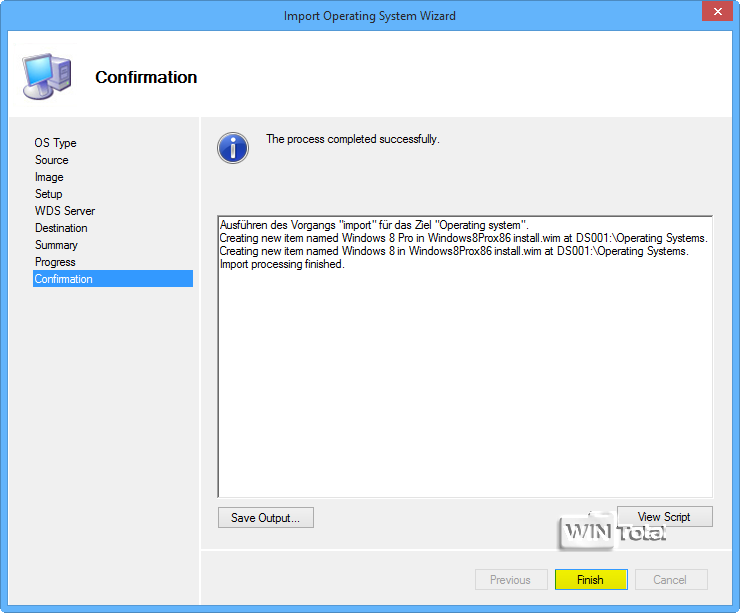Click the greyed Cancel button
This screenshot has width=740, height=613.
tap(671, 579)
